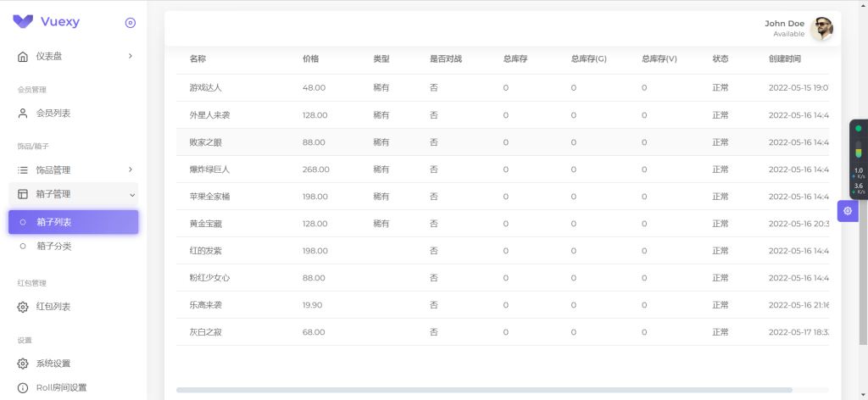Click the circle bullet beside 箱子分类
Screen dimensions: 868x400
pyautogui.click(x=23, y=247)
